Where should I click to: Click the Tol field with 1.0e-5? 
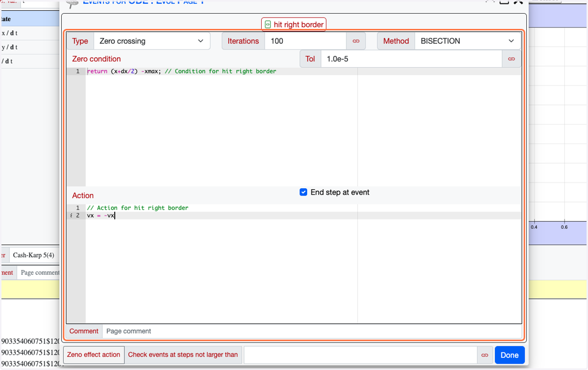pyautogui.click(x=411, y=59)
